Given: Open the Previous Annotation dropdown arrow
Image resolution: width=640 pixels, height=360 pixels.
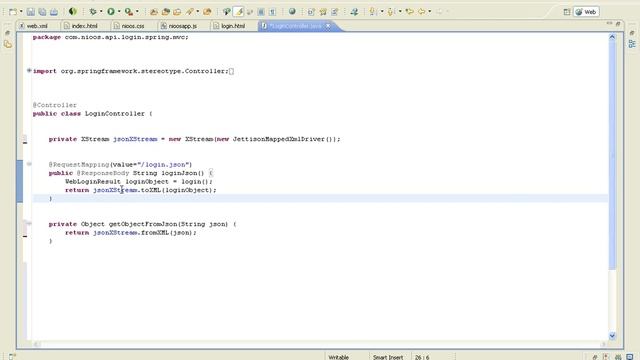Looking at the screenshot, I should [400, 12].
